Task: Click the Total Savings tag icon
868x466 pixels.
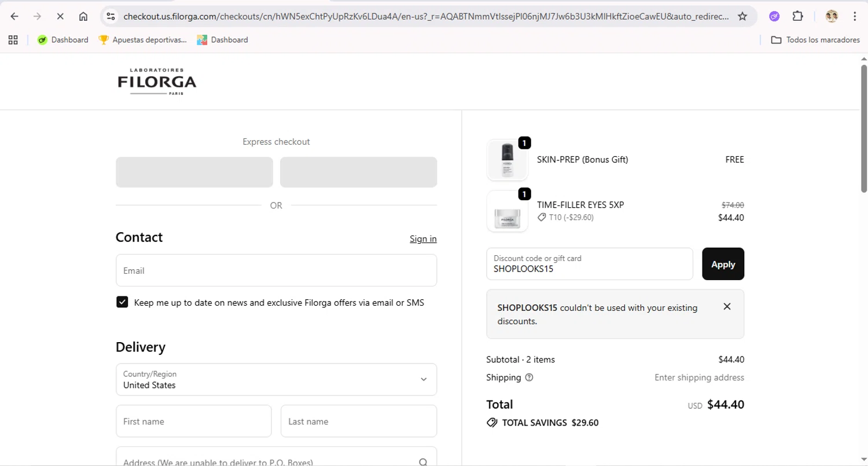Action: (492, 423)
